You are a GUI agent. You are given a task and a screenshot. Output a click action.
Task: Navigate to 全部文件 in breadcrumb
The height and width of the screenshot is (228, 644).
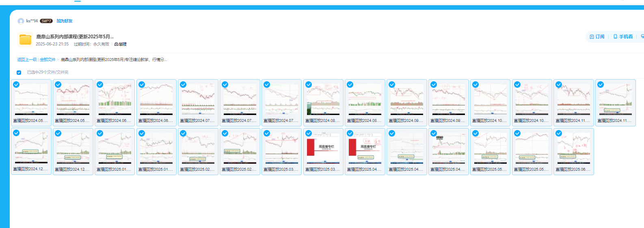[48, 60]
